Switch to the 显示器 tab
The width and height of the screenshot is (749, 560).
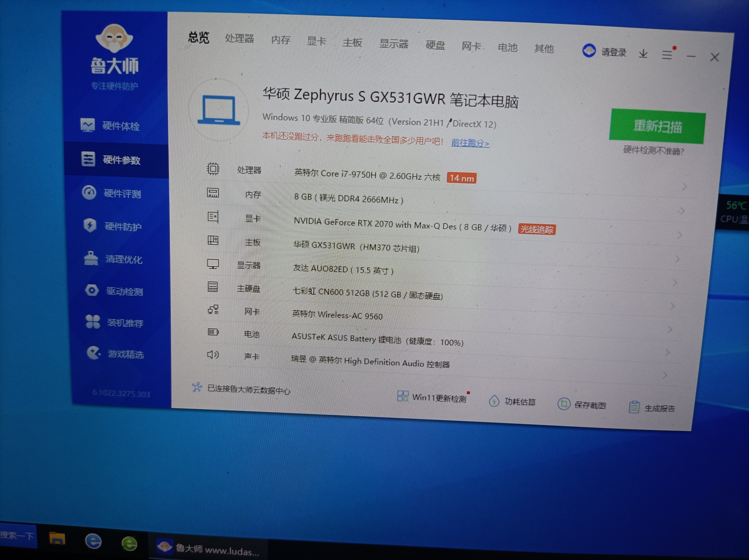[394, 44]
